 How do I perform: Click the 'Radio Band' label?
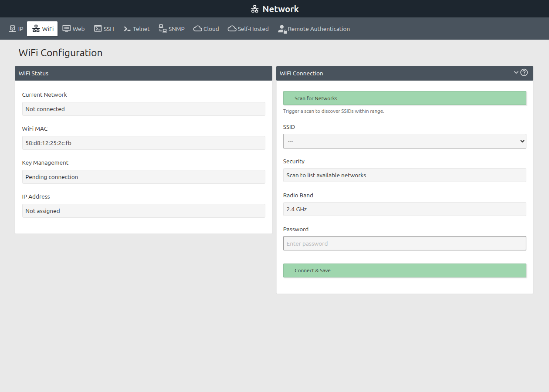(x=298, y=195)
